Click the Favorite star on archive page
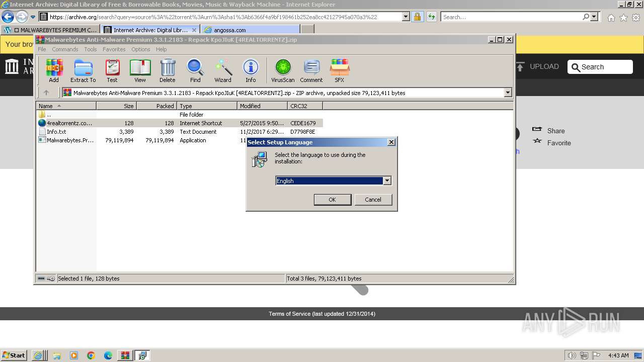Viewport: 644px width, 362px height. [x=537, y=142]
